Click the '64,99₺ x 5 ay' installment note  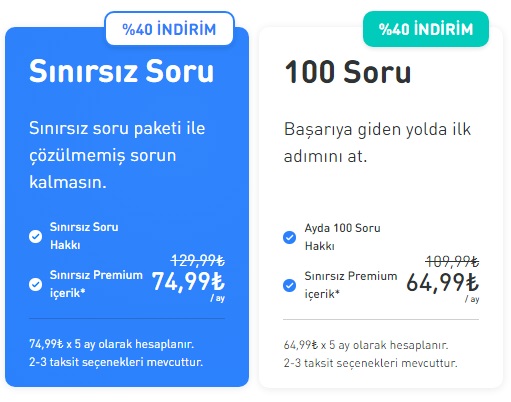(x=371, y=354)
